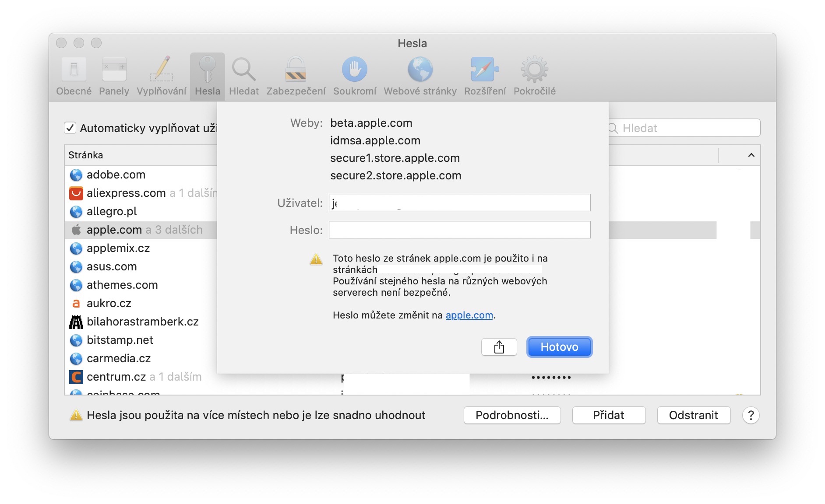Focus the Heslo password field
Viewport: 825px width, 504px height.
460,230
